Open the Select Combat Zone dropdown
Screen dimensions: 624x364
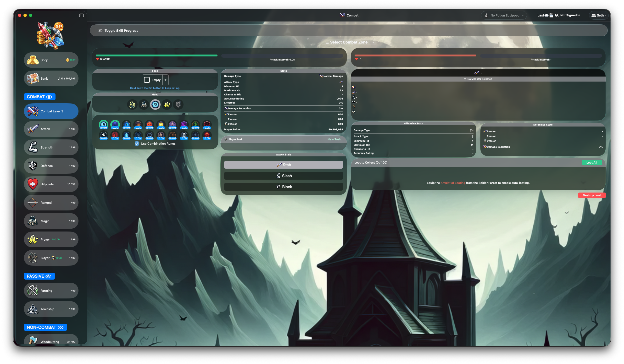click(x=349, y=42)
